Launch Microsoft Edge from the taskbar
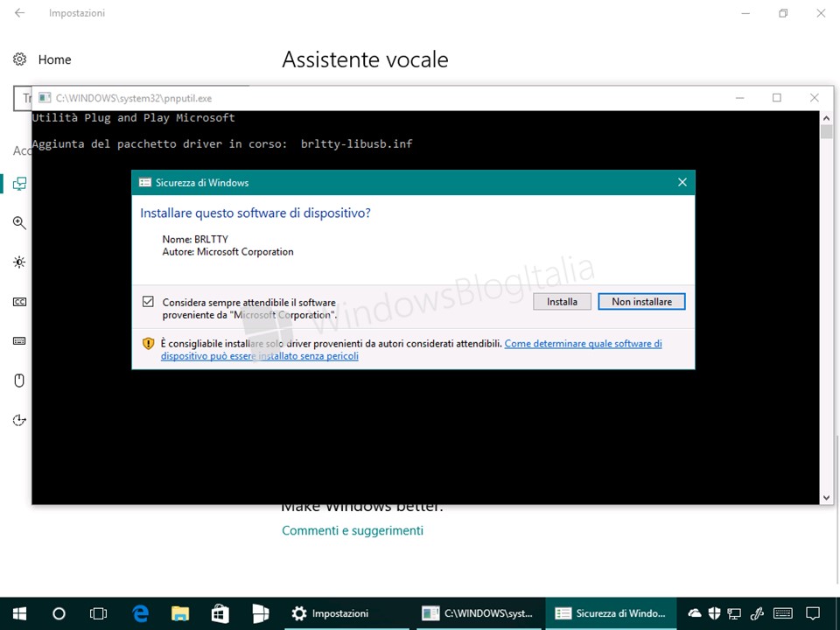The height and width of the screenshot is (630, 840). click(140, 613)
